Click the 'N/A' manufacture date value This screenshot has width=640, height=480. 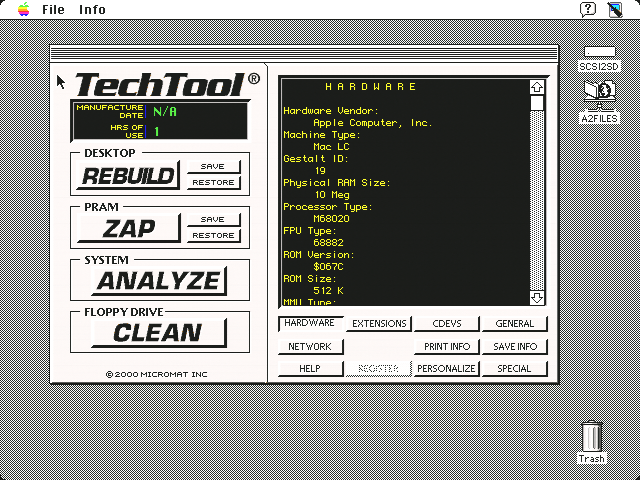pyautogui.click(x=165, y=111)
